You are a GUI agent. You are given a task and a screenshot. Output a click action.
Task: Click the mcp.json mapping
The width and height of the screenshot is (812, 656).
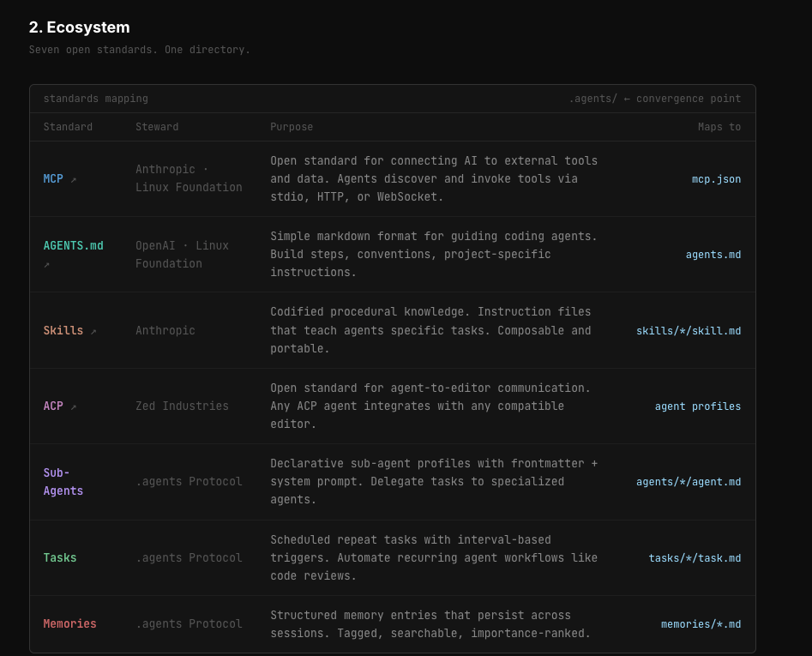(x=716, y=179)
